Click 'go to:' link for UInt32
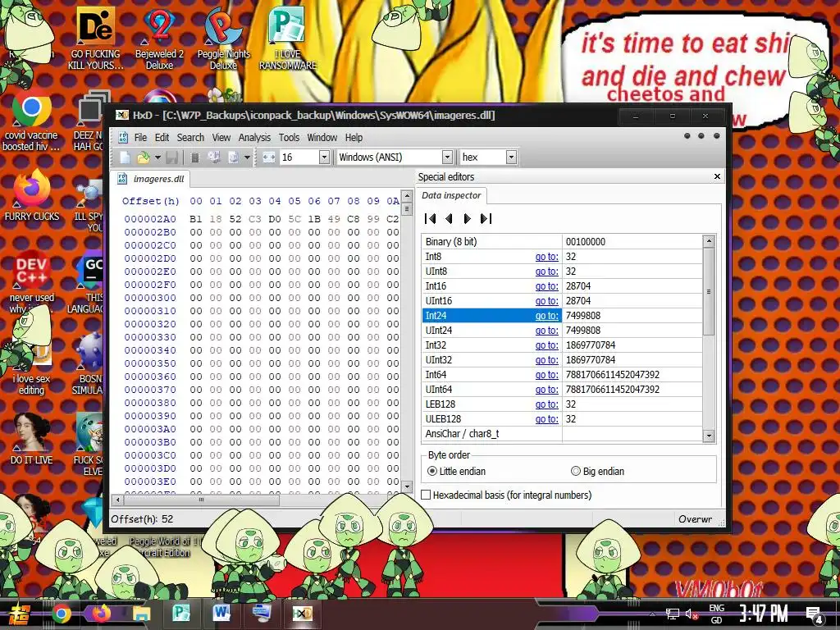This screenshot has width=840, height=630. click(546, 360)
